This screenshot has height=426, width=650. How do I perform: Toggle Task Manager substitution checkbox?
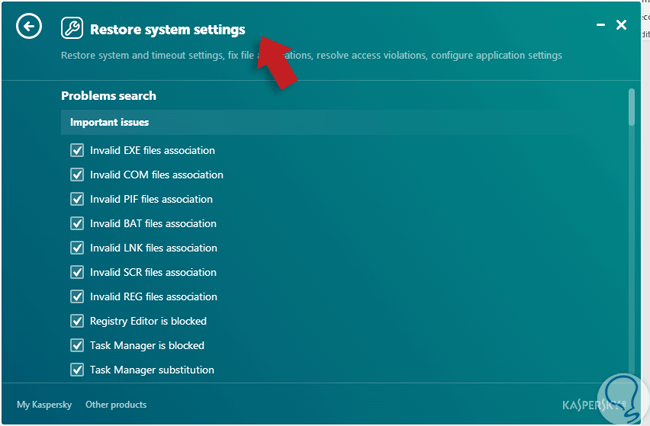pos(77,370)
